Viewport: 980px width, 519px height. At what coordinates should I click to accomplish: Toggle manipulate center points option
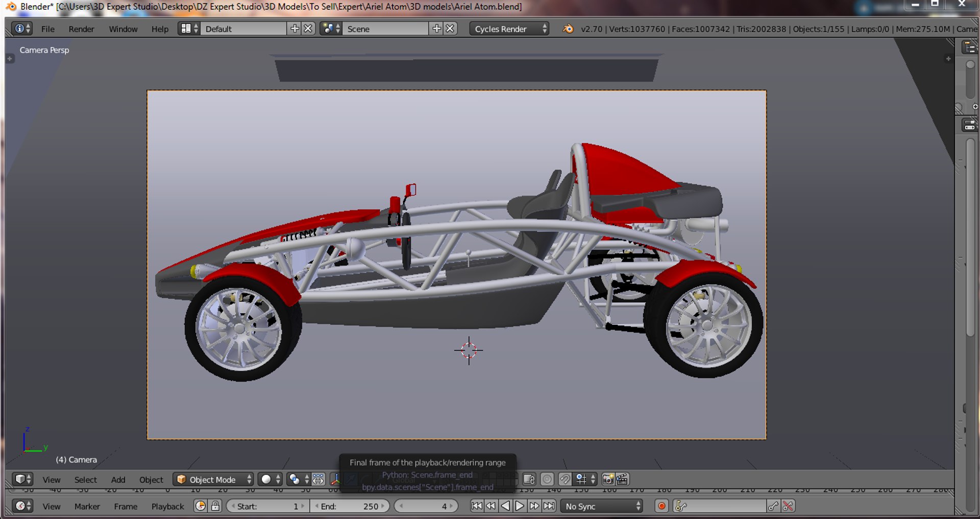pos(318,479)
